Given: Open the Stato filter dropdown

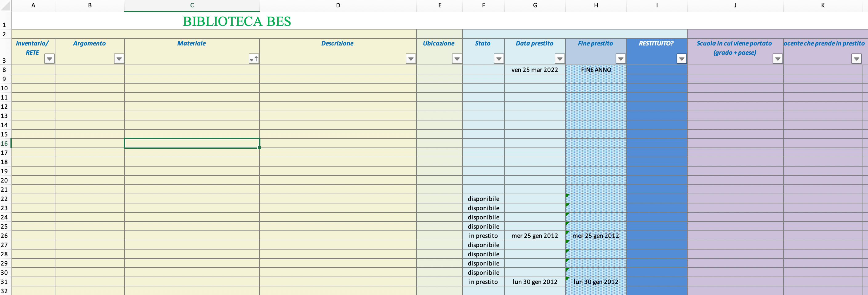Looking at the screenshot, I should pyautogui.click(x=499, y=59).
